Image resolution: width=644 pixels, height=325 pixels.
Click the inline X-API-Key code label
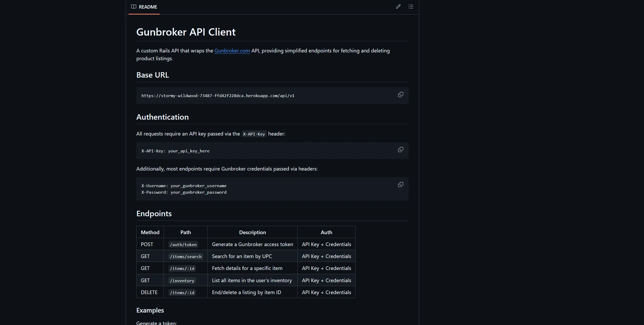254,134
